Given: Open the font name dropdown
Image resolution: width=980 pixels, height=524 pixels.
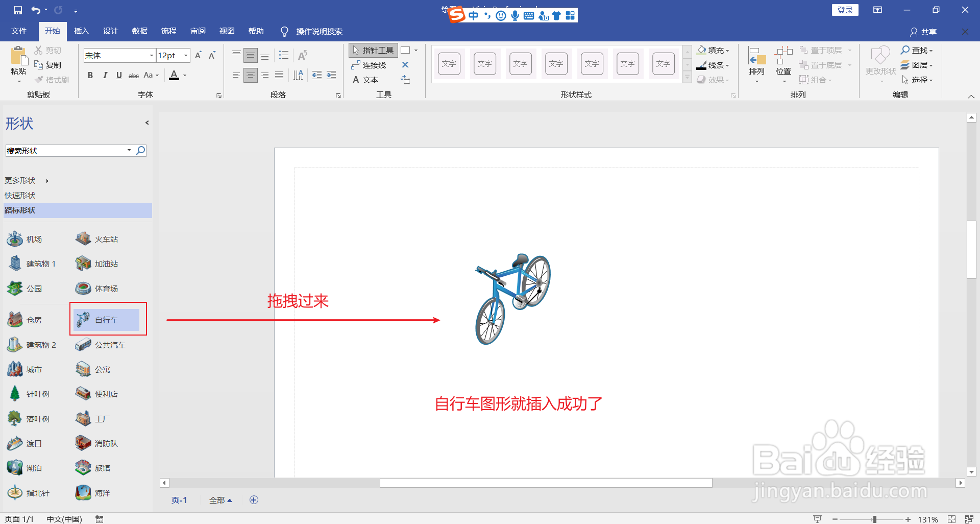Looking at the screenshot, I should 152,55.
